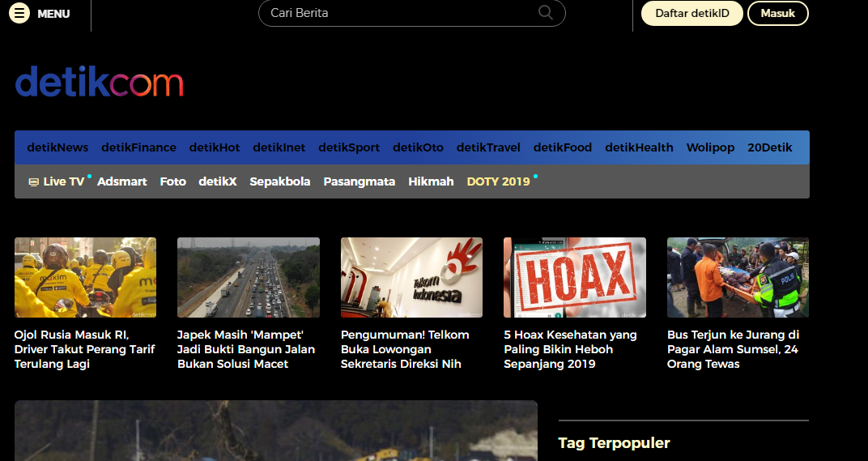Read 5 Hoax Kesehatan headline

click(x=570, y=349)
